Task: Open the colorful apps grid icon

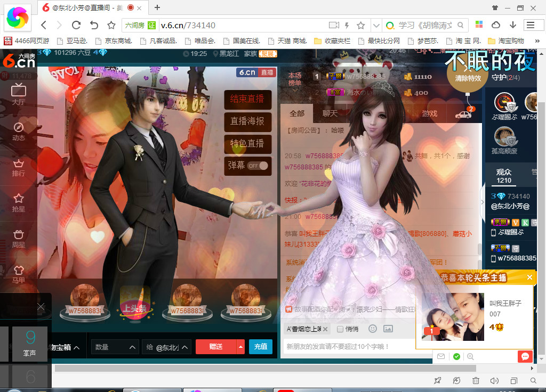Action: tap(479, 24)
